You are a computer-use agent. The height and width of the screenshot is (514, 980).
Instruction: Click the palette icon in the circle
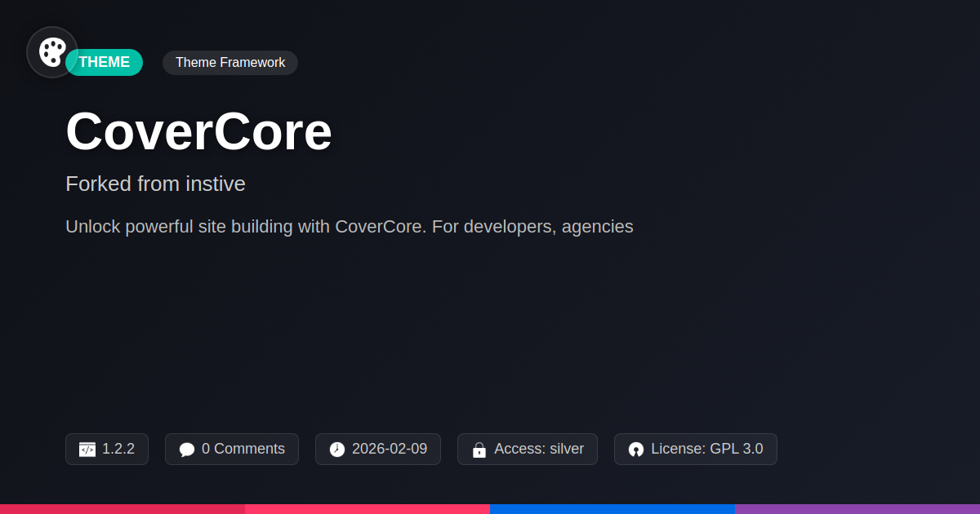pos(52,52)
